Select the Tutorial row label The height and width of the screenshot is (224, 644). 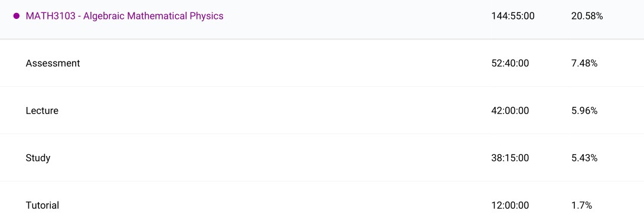[43, 205]
